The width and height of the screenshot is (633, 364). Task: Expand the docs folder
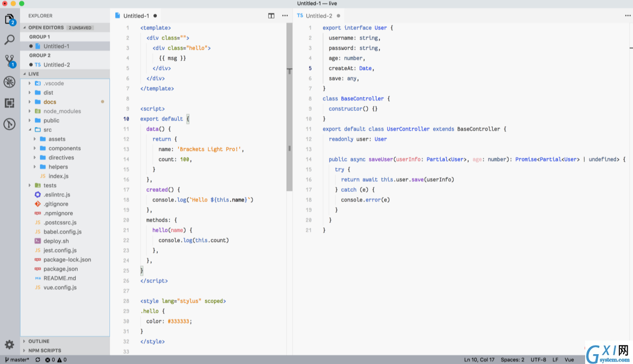click(x=30, y=102)
